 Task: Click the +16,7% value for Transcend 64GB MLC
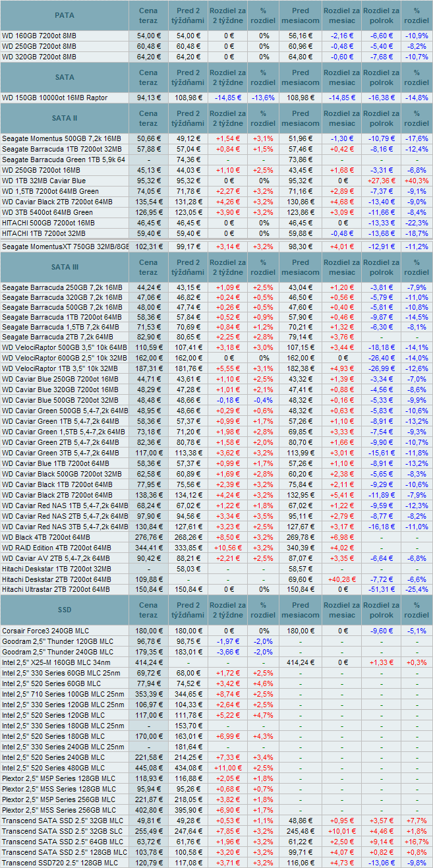point(416,842)
